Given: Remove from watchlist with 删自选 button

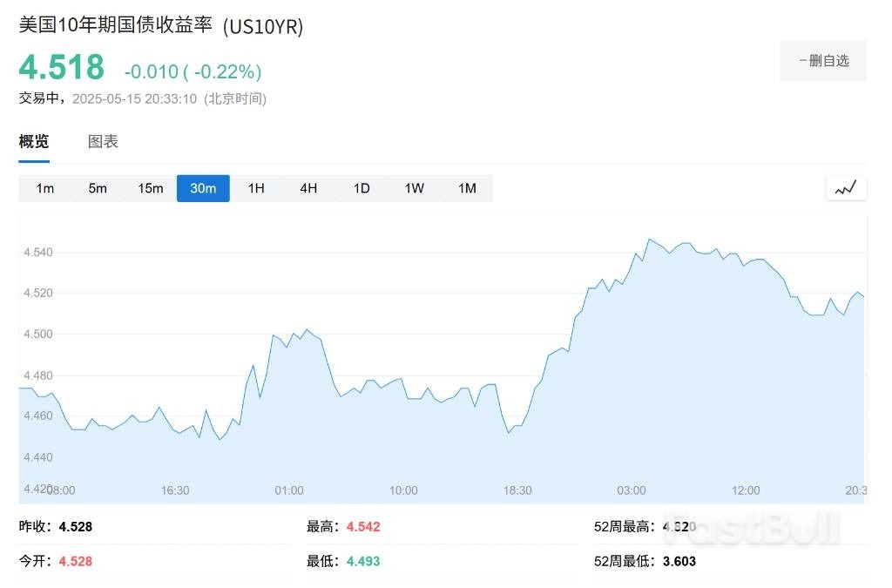Looking at the screenshot, I should pos(823,60).
